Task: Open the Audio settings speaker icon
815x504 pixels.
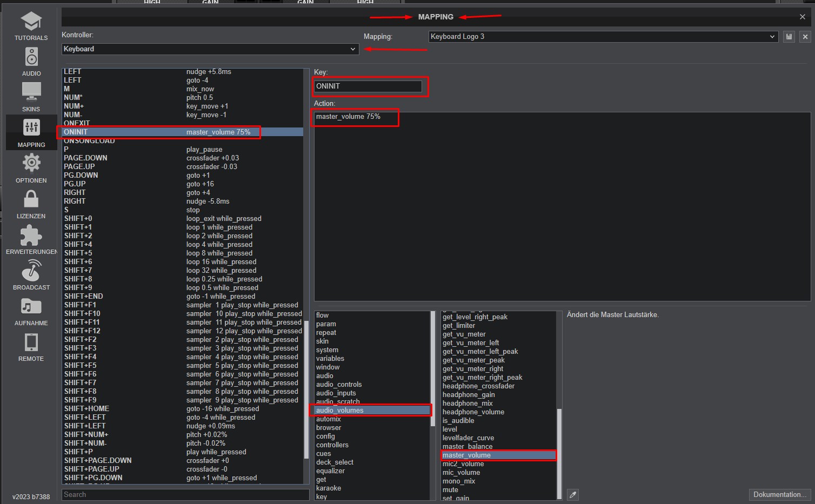Action: click(31, 57)
